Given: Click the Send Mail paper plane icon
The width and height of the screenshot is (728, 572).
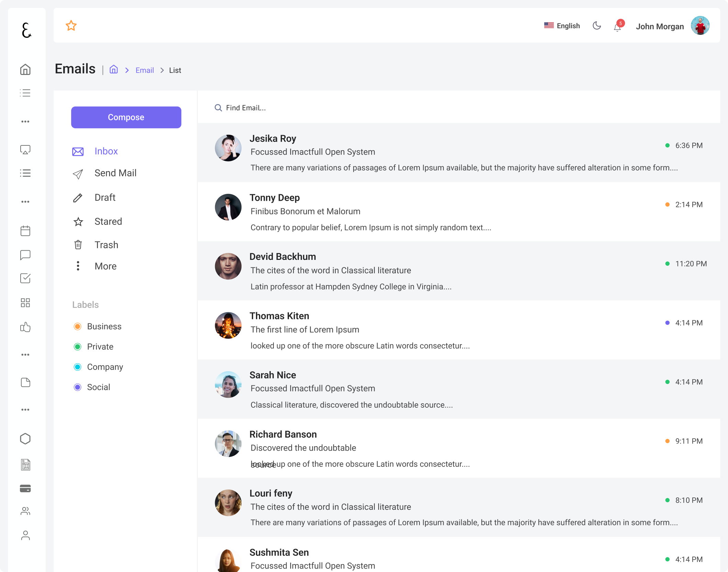Looking at the screenshot, I should pyautogui.click(x=78, y=174).
